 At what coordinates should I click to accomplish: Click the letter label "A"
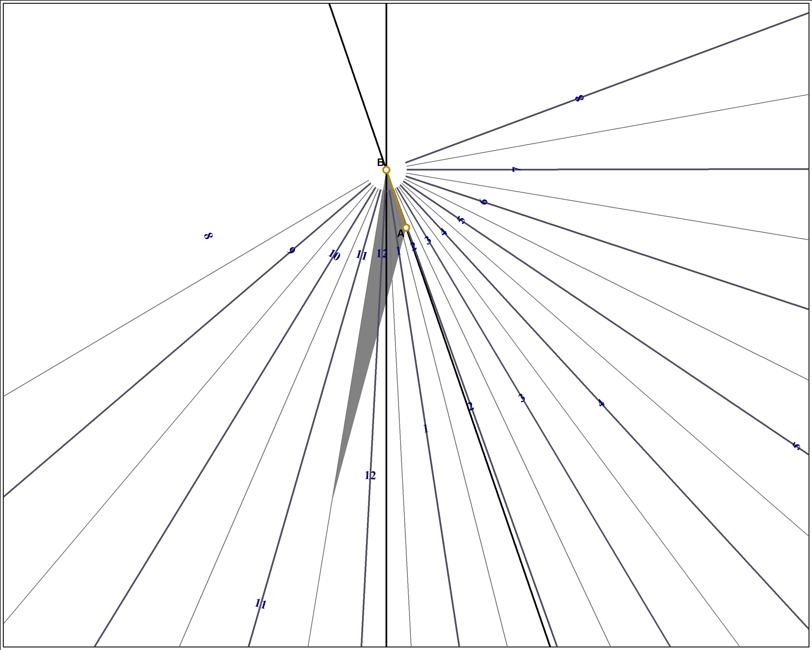click(401, 234)
